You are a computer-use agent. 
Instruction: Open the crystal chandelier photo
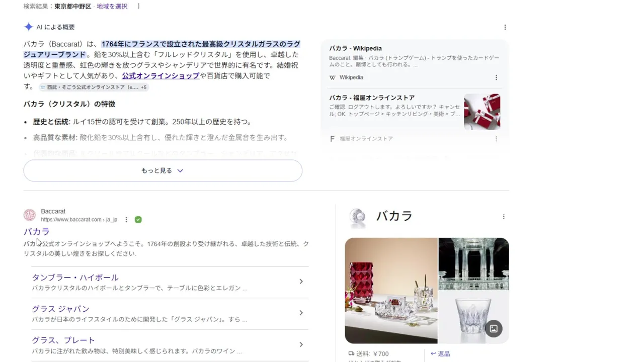coord(474,264)
